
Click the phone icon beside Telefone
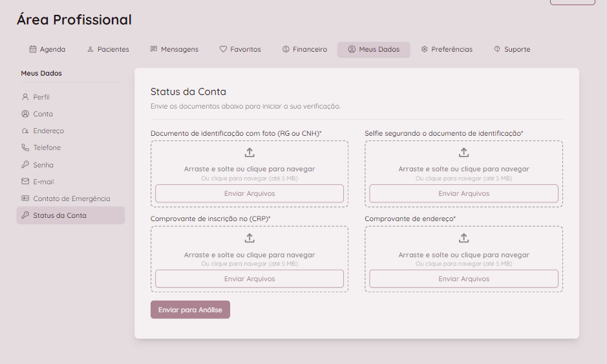tap(25, 147)
